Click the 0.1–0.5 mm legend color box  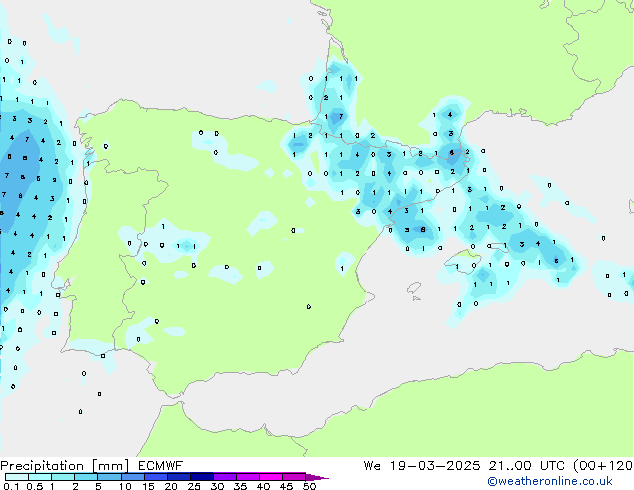[x=17, y=477]
